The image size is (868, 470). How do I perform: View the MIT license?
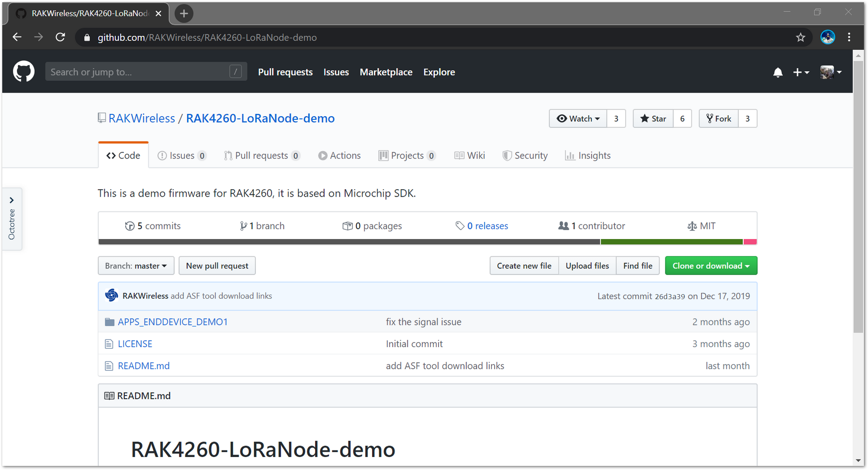click(x=702, y=226)
